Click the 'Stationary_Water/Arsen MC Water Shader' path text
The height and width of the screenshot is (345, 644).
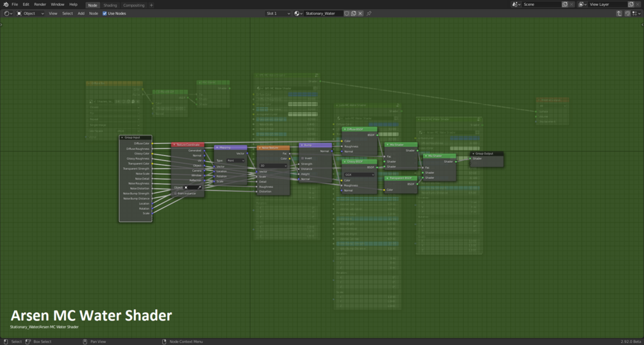pyautogui.click(x=44, y=327)
